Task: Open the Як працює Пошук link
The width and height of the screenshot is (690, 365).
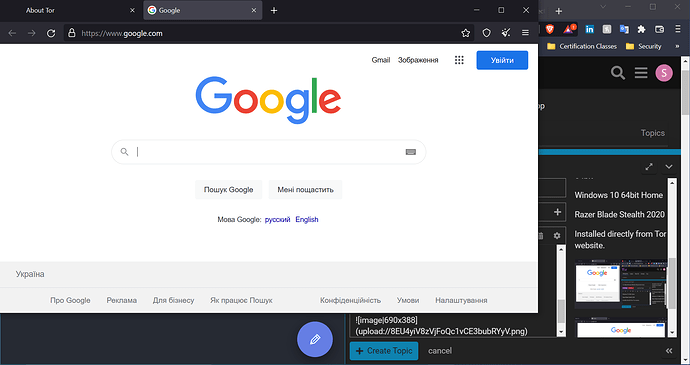Action: [x=241, y=300]
